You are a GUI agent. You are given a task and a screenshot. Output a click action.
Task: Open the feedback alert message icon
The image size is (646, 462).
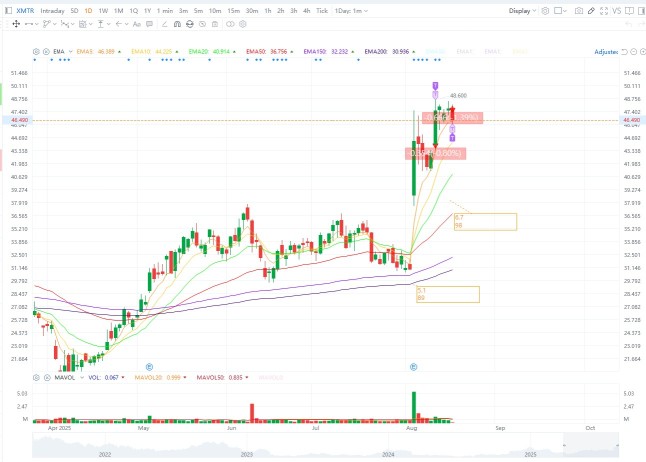tap(629, 11)
